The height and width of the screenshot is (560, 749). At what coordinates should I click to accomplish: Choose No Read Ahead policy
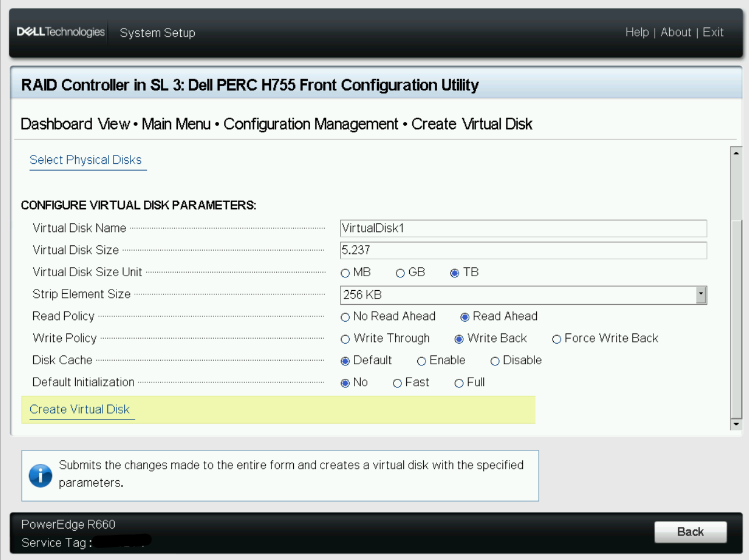coord(345,317)
